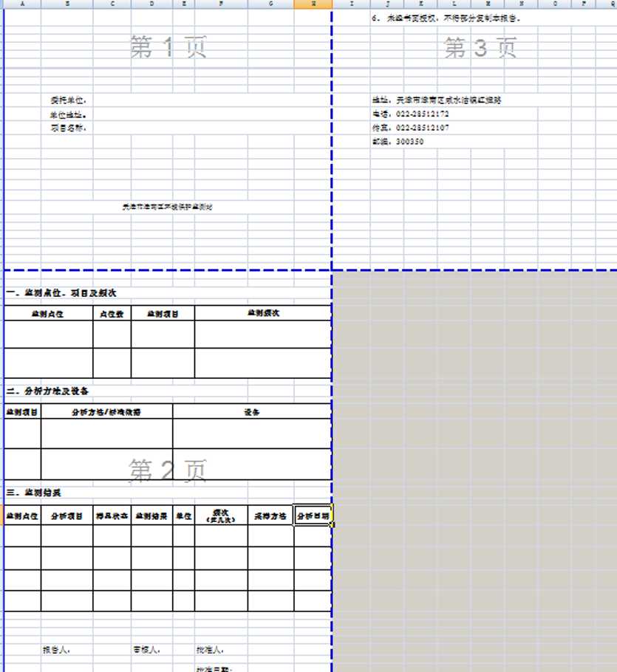Click section heading 二、分析方法及设备
The width and height of the screenshot is (617, 672).
tap(47, 391)
